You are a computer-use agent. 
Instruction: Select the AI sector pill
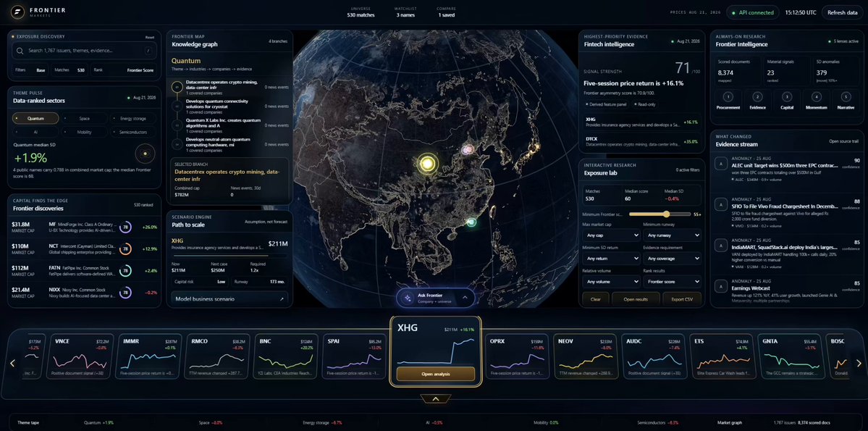(x=35, y=133)
